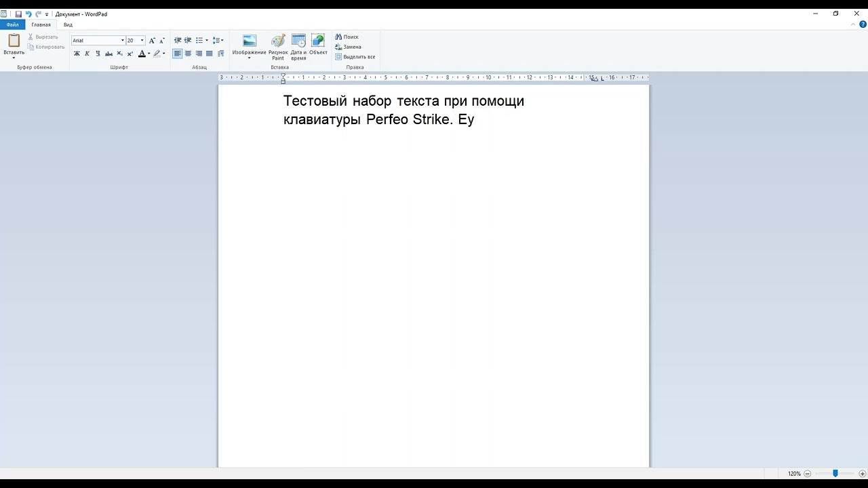
Task: Align text left
Action: pyautogui.click(x=178, y=54)
